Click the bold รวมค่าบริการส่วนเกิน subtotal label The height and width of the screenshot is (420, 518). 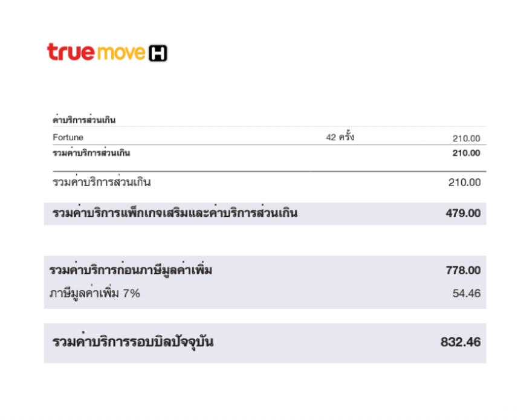tap(91, 153)
